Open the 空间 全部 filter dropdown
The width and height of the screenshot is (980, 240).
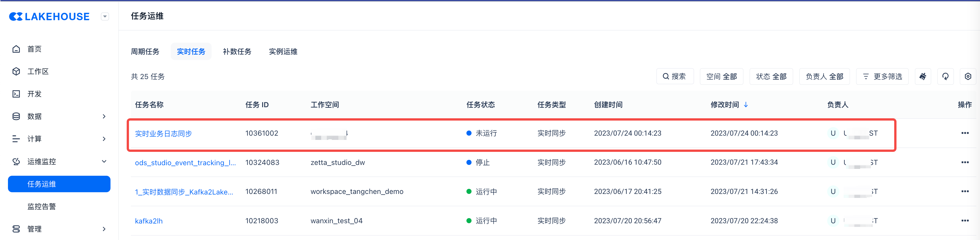[721, 76]
